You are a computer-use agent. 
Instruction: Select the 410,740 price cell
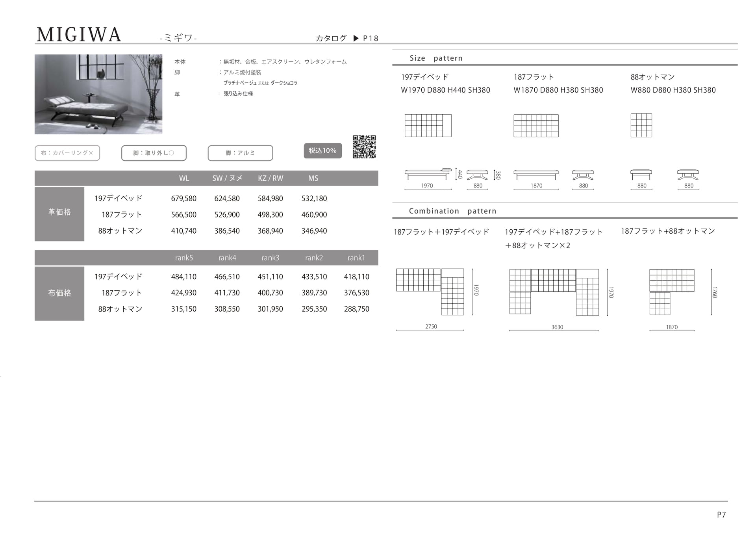pyautogui.click(x=184, y=231)
